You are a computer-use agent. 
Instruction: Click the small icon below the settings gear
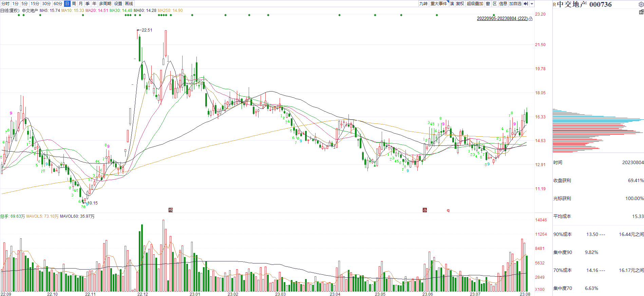(x=641, y=12)
